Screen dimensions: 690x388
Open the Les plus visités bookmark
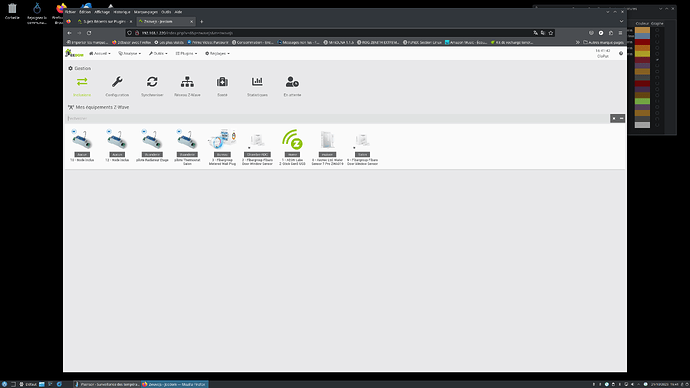point(169,42)
